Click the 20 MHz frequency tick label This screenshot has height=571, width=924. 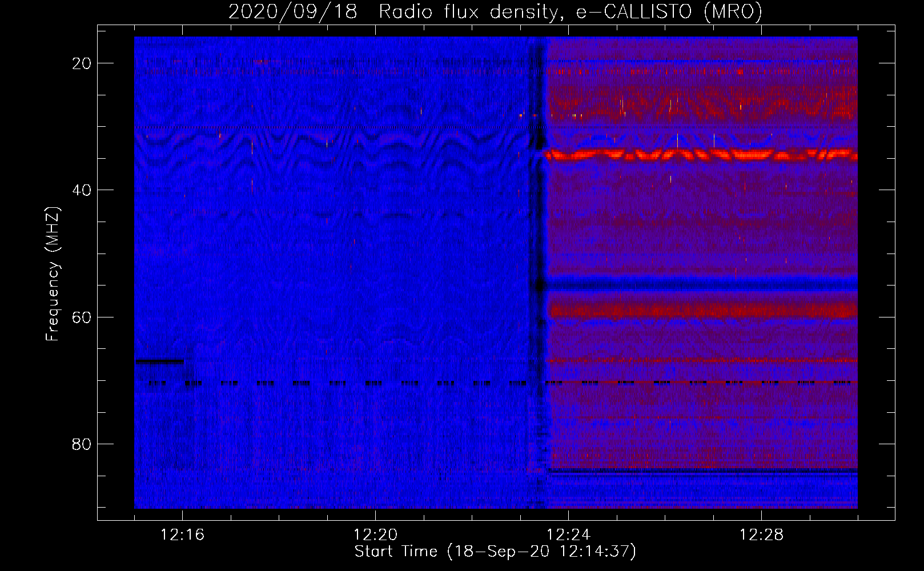[x=82, y=63]
